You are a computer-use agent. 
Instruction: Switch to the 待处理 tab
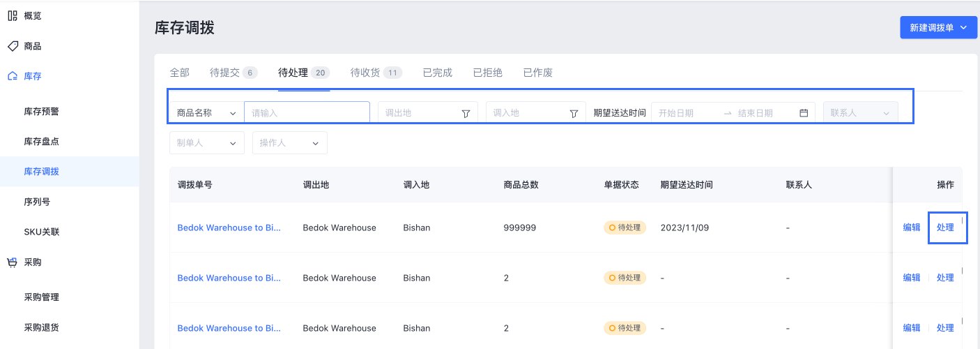(x=304, y=73)
